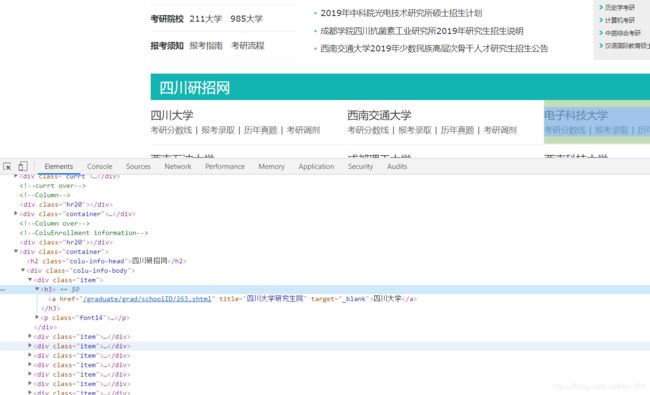Image resolution: width=650 pixels, height=395 pixels.
Task: Select the closing /h3 tag line
Action: point(51,308)
